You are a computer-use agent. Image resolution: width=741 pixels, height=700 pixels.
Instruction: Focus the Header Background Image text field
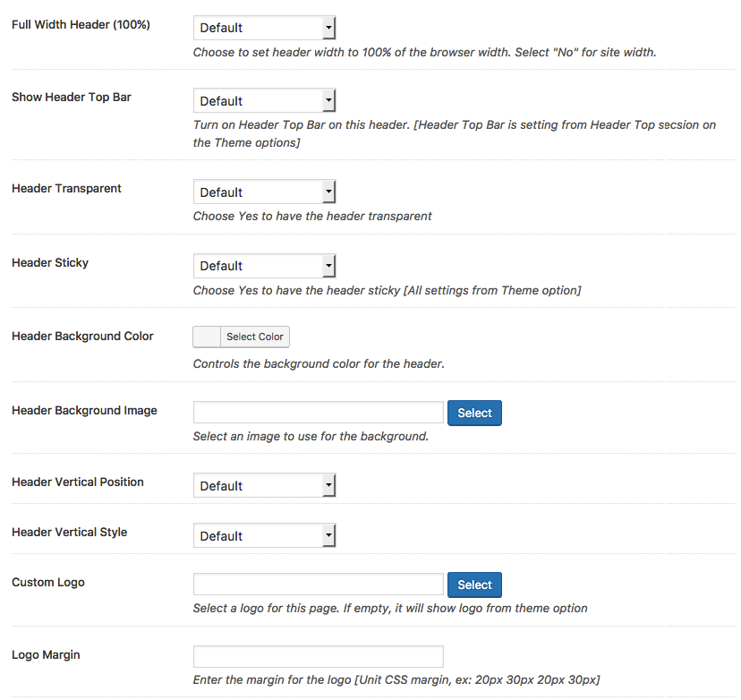[319, 413]
